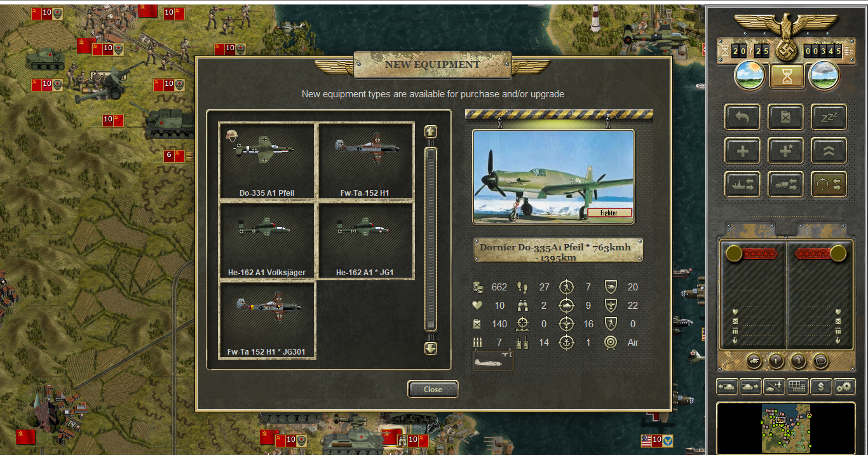Open the strategic map grid button

point(797,386)
